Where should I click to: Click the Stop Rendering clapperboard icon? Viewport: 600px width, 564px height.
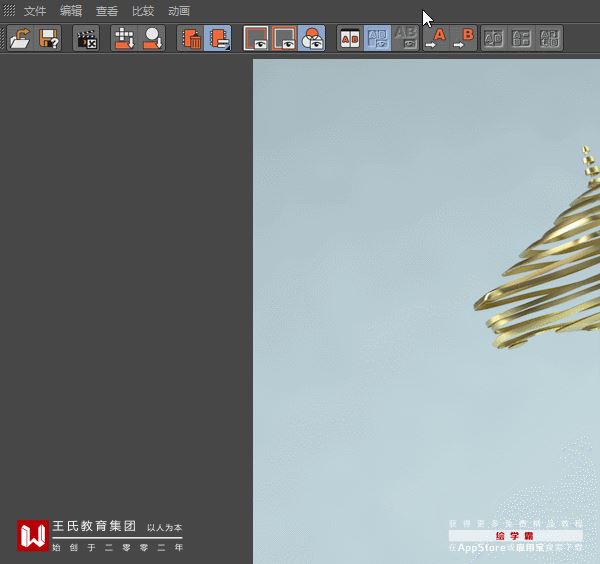point(86,38)
